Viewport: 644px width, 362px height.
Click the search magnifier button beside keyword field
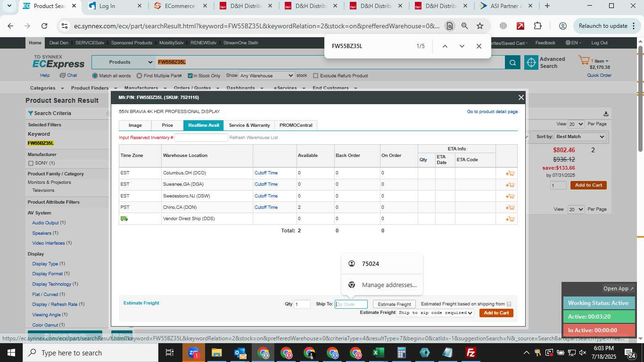512,62
